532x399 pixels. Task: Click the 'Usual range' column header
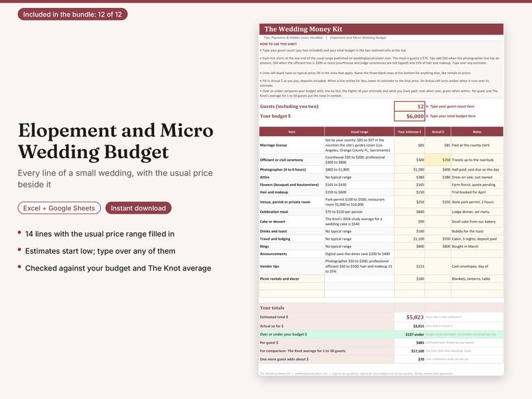pos(359,132)
